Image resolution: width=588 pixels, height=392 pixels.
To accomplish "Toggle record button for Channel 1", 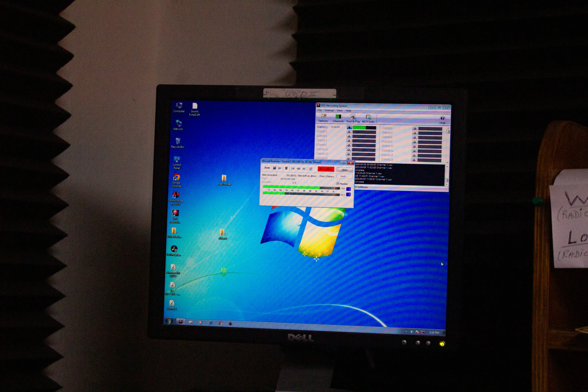I will (x=349, y=127).
